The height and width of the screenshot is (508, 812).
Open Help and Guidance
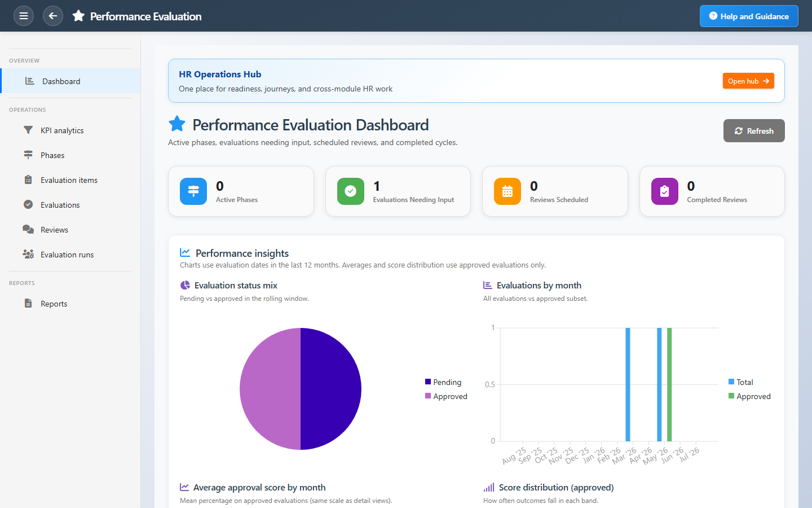coord(749,16)
